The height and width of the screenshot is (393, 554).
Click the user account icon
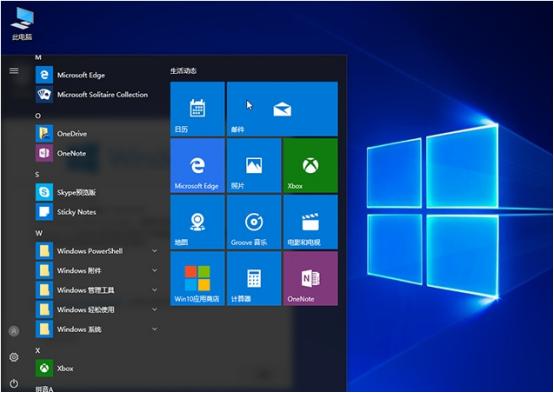pos(14,331)
